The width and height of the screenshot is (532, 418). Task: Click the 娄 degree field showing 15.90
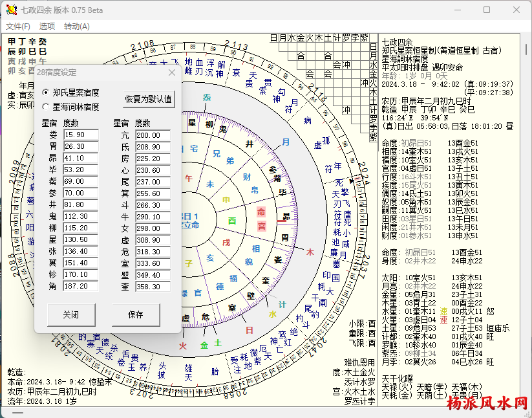[x=81, y=135]
